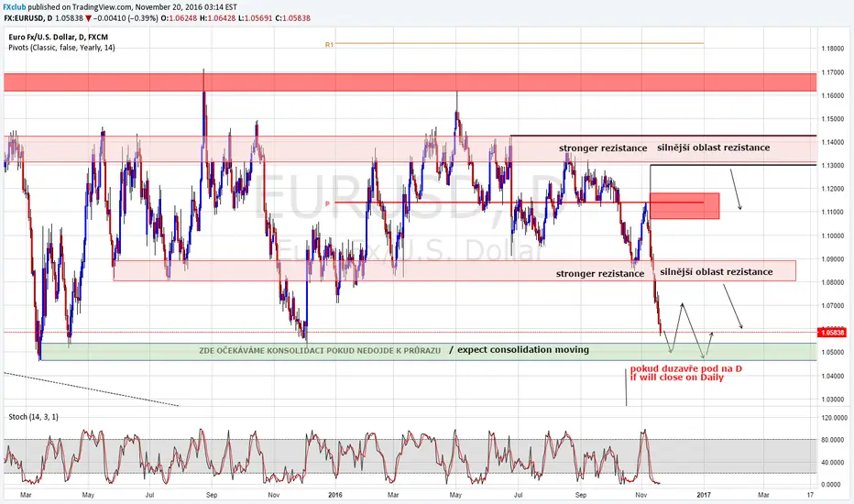Click the 120.0000 stochastic axis label
The image size is (854, 504).
[834, 418]
